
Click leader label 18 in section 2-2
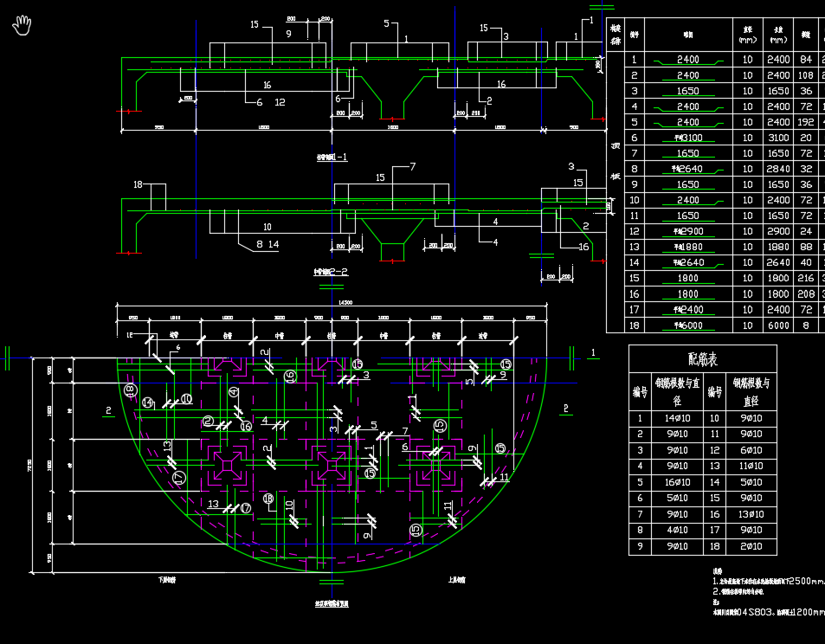(x=138, y=184)
